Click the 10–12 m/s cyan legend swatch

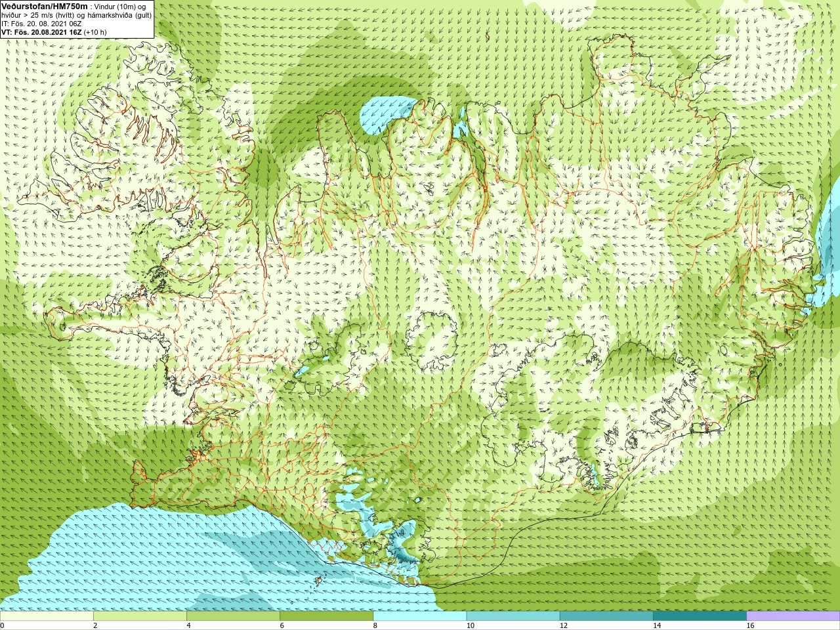(x=513, y=616)
